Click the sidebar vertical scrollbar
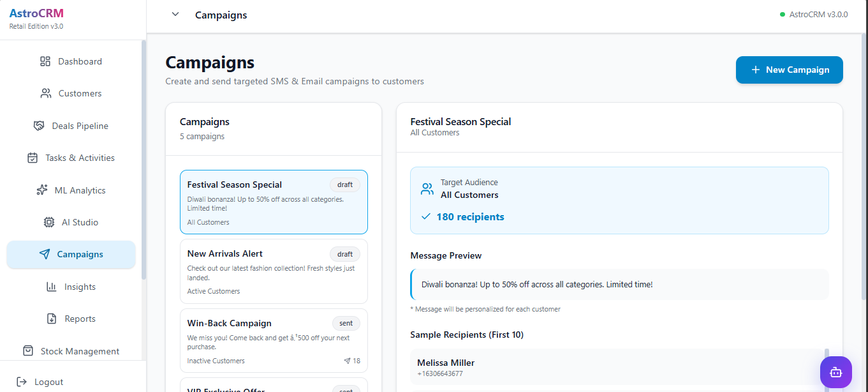 point(143,160)
